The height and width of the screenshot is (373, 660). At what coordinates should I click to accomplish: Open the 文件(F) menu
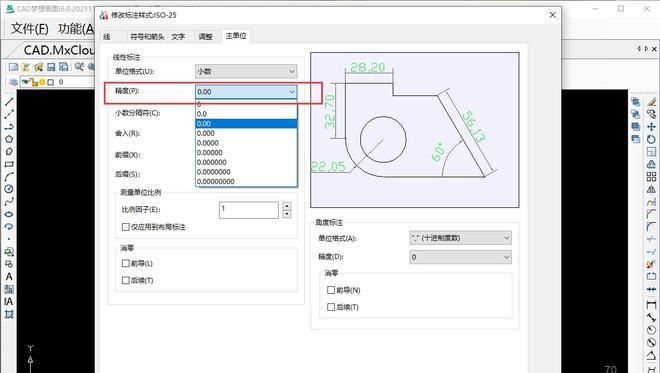click(29, 28)
